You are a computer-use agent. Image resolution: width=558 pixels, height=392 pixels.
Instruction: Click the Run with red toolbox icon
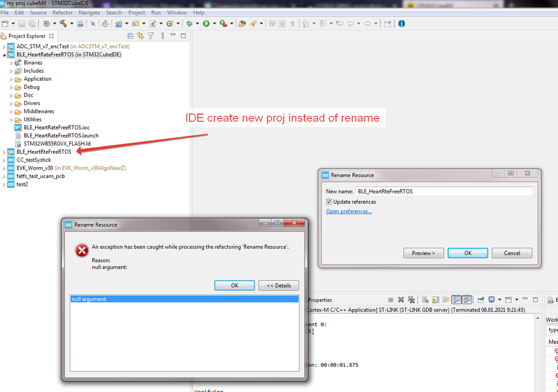[x=223, y=23]
